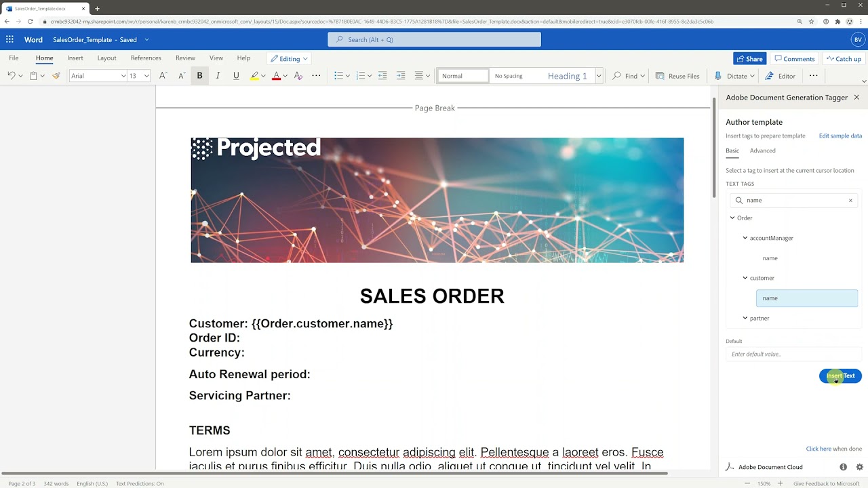Click the Paste clipboard icon
868x488 pixels.
click(33, 76)
